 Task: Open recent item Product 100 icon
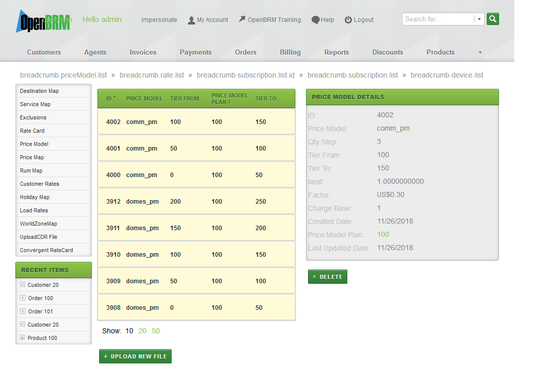tap(22, 337)
